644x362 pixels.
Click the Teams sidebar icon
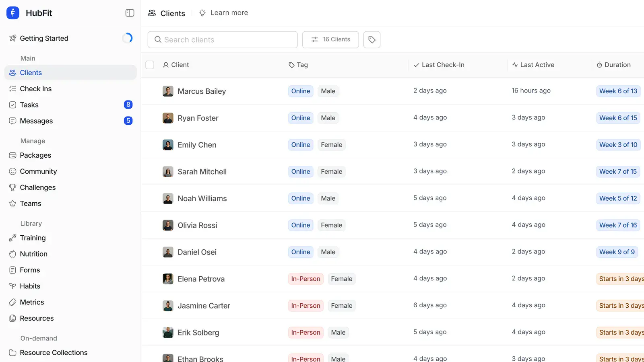pos(12,204)
